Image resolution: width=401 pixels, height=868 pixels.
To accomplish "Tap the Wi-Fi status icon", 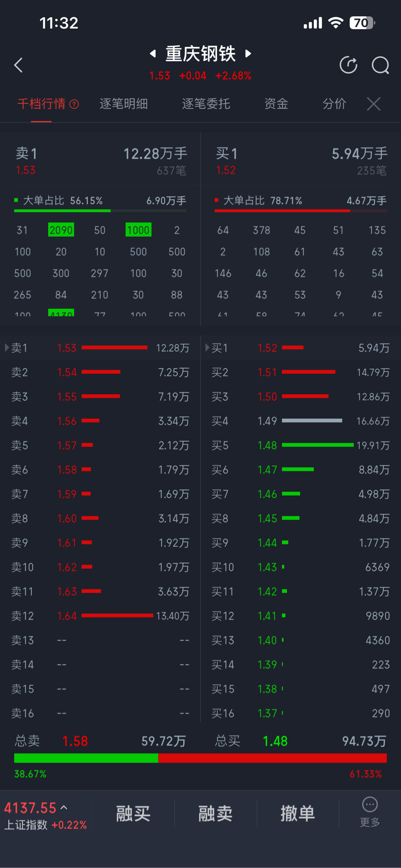I will [x=336, y=22].
